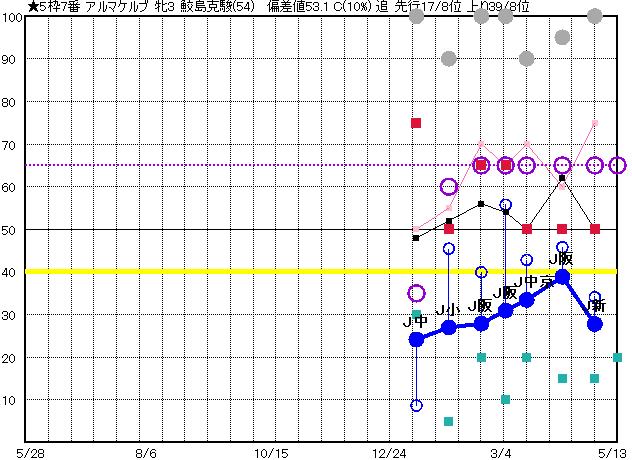Screen dimensions: 632x460
Task: Select the lowest open blue circle below 10
Action: pyautogui.click(x=416, y=405)
